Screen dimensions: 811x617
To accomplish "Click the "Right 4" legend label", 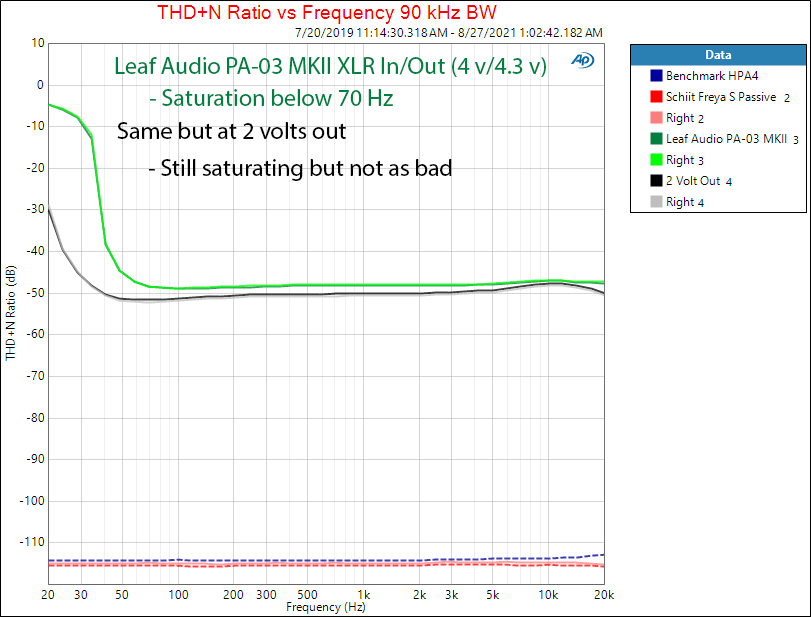I will pos(685,202).
